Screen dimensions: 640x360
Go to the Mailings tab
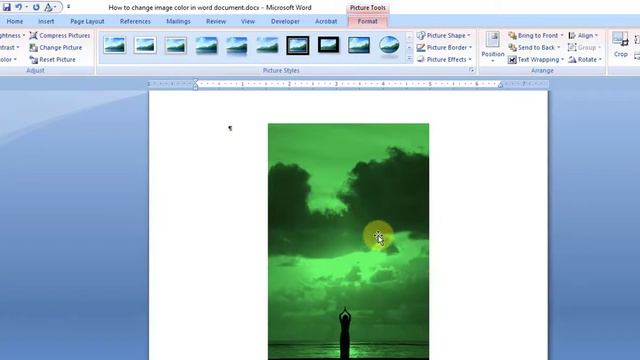178,21
